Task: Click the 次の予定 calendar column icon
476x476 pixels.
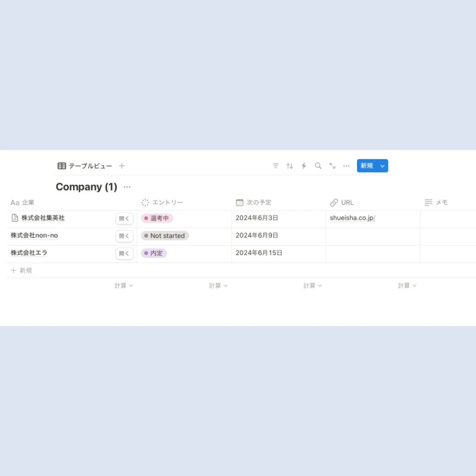Action: click(x=239, y=203)
